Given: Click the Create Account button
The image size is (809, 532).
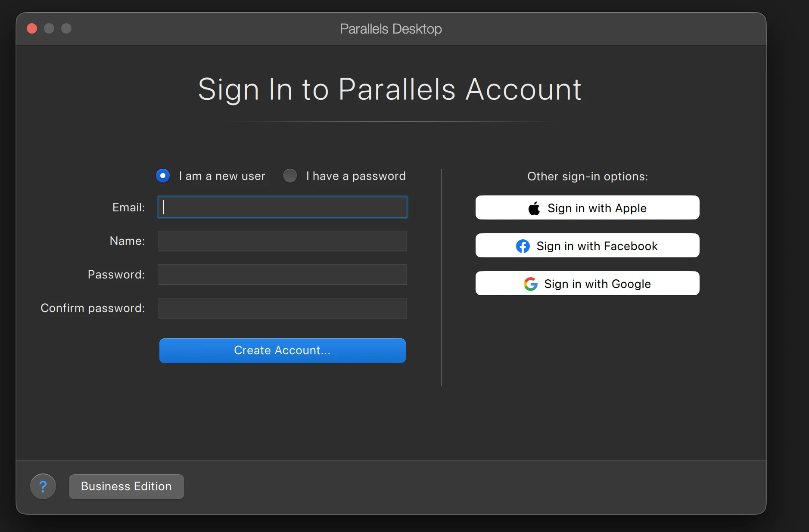Looking at the screenshot, I should pos(283,350).
